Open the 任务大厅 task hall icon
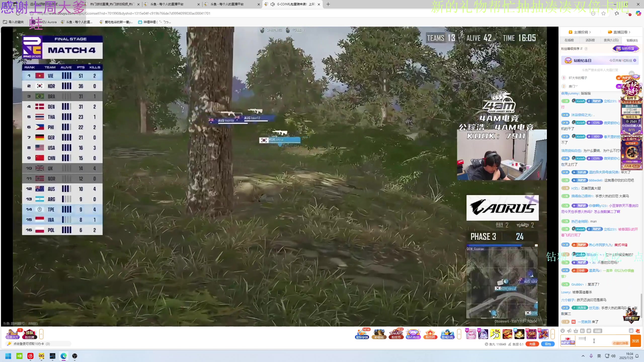Viewport: 644px width, 362px height. (x=12, y=334)
